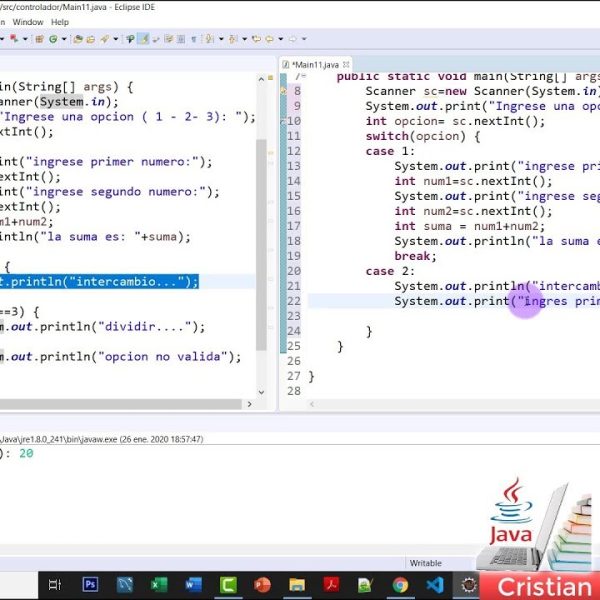This screenshot has height=600, width=600.
Task: Open PowerPoint from the taskbar
Action: (x=263, y=585)
